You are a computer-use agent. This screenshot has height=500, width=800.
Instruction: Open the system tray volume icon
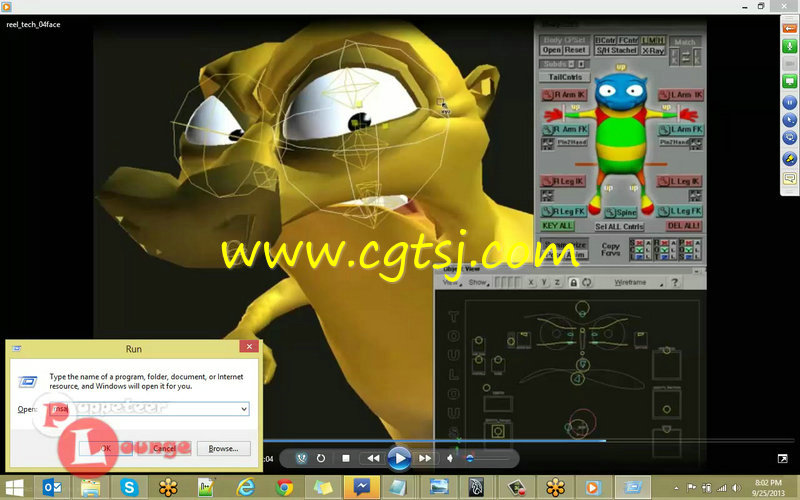(x=736, y=488)
